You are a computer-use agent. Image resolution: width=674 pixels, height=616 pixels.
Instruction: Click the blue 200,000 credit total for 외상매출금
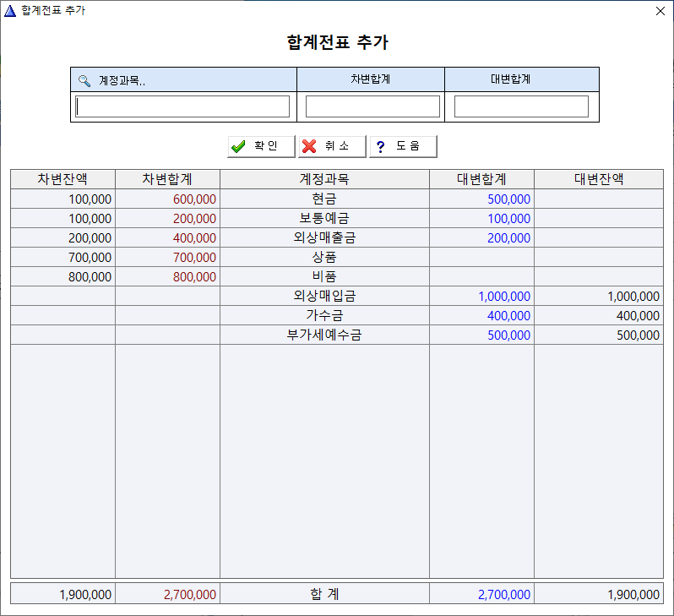pyautogui.click(x=509, y=238)
